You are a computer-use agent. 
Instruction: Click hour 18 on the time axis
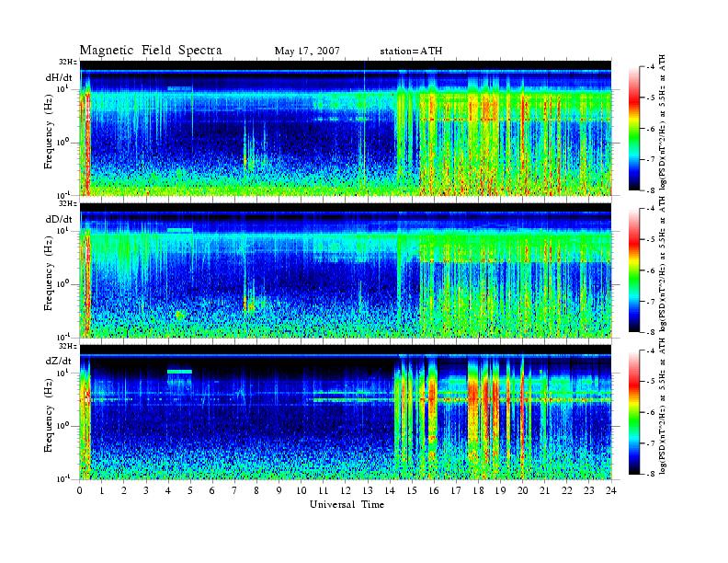click(x=478, y=491)
